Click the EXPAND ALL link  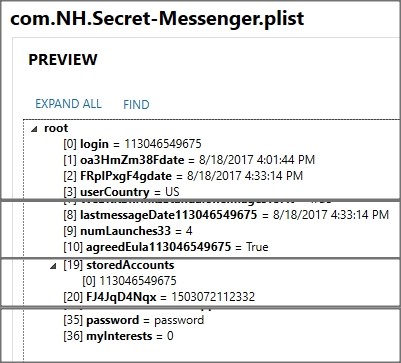(68, 104)
